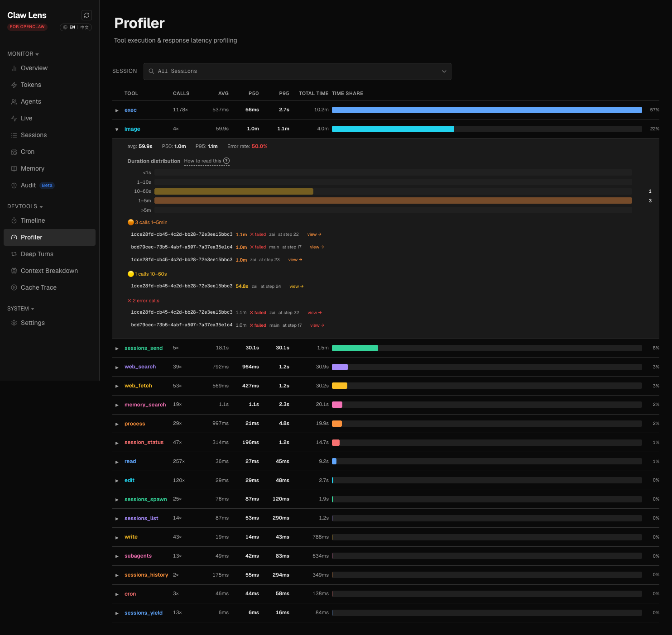Click the sessions_list tool name
Viewport: 672px width, 635px height.
tap(141, 518)
